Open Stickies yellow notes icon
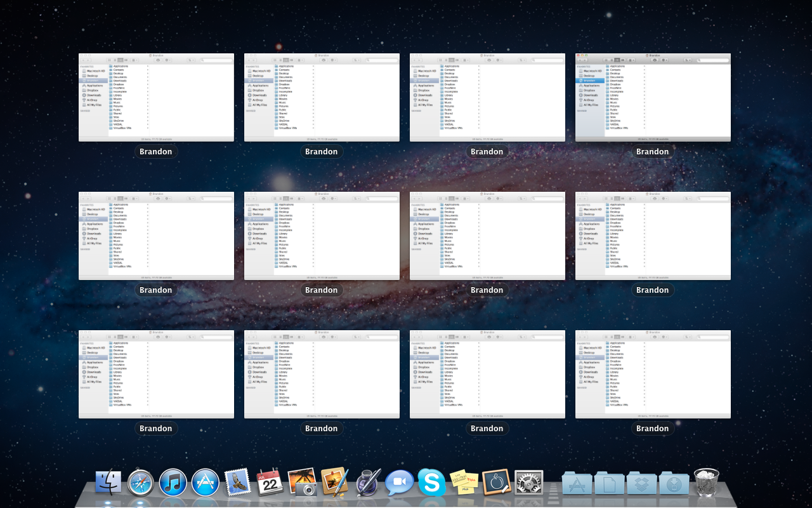 coord(464,483)
